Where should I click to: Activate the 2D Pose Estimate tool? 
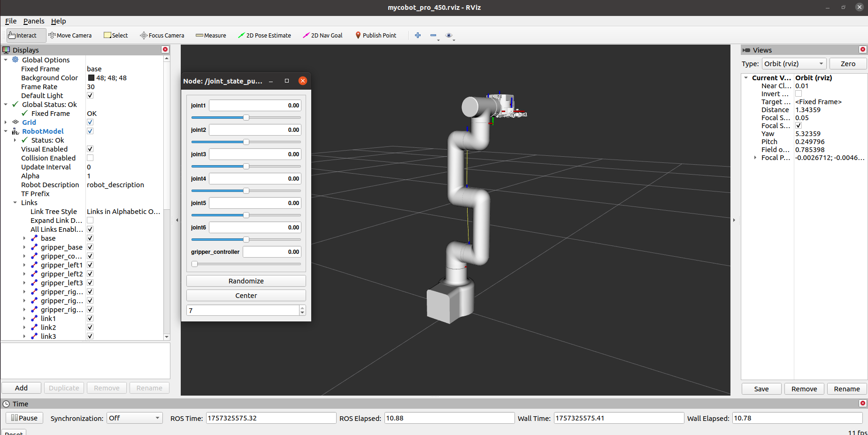coord(264,35)
